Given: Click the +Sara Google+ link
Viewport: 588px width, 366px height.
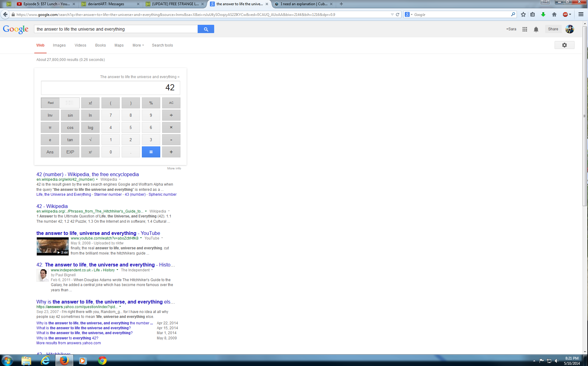Looking at the screenshot, I should (x=511, y=29).
